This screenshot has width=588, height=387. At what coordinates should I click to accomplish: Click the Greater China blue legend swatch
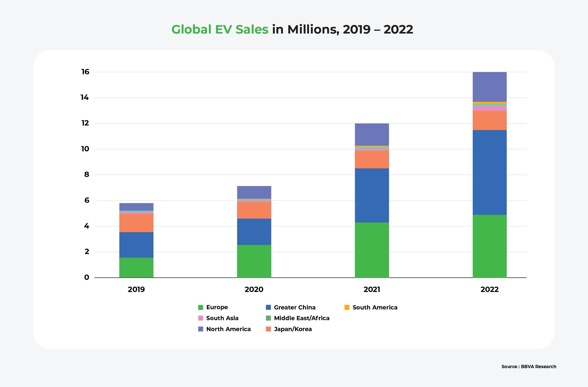(x=268, y=307)
